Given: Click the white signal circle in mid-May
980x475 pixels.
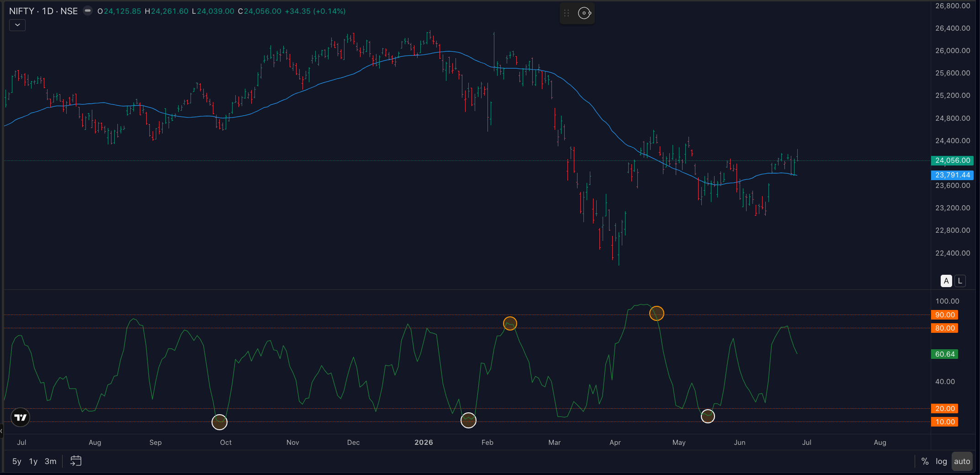Looking at the screenshot, I should click(708, 416).
